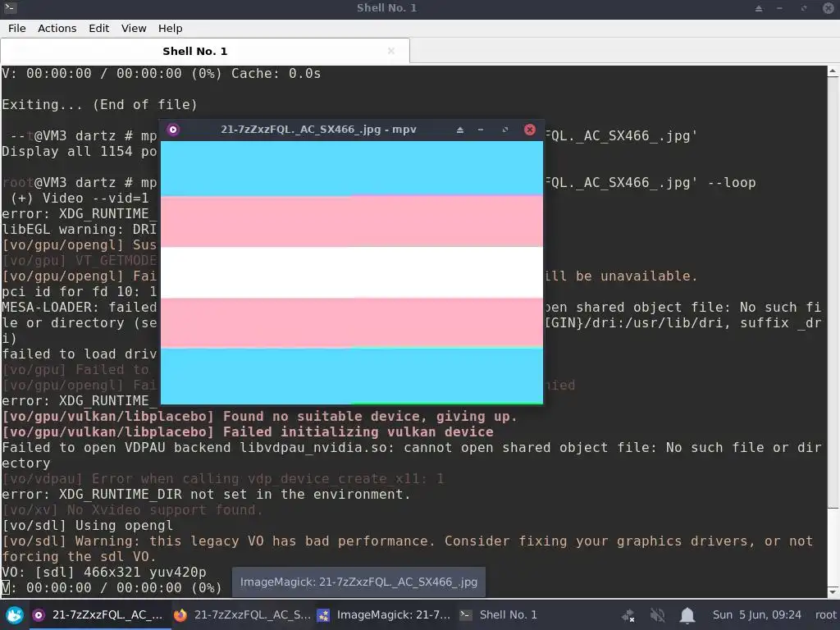Click the terminal scrollbar up arrow
This screenshot has height=630, width=840.
tap(833, 71)
